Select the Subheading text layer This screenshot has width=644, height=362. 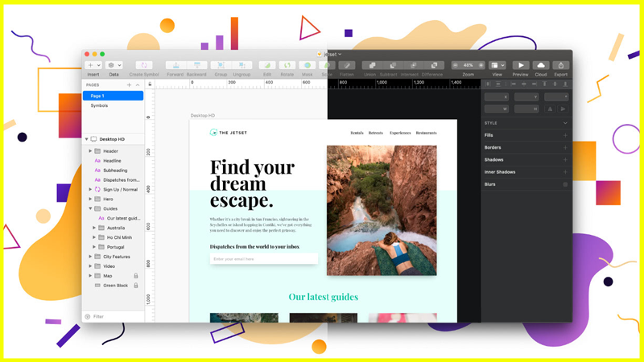pyautogui.click(x=115, y=171)
